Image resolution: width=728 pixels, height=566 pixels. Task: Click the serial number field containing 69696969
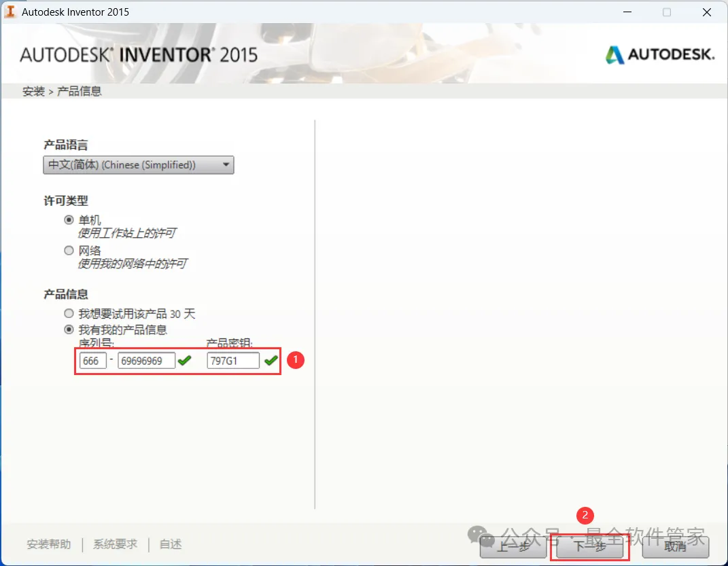click(146, 361)
